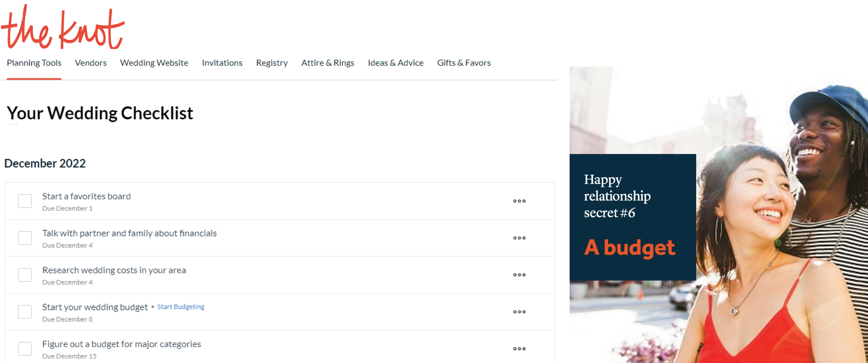This screenshot has height=363, width=868.
Task: Open Wedding Website menu item
Action: click(154, 63)
